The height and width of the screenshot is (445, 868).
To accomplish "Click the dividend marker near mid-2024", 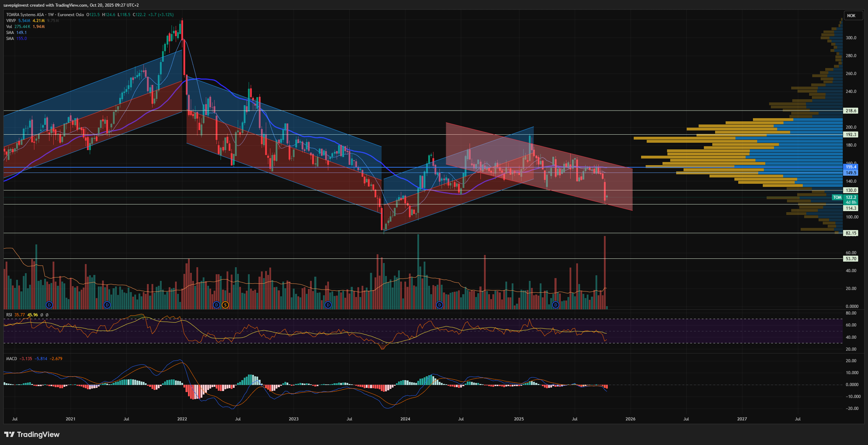I will pyautogui.click(x=439, y=305).
